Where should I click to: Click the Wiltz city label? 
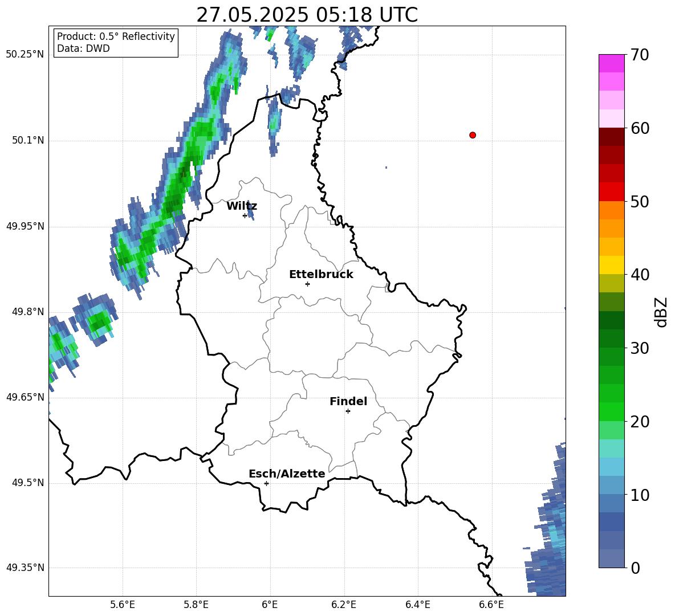[242, 206]
